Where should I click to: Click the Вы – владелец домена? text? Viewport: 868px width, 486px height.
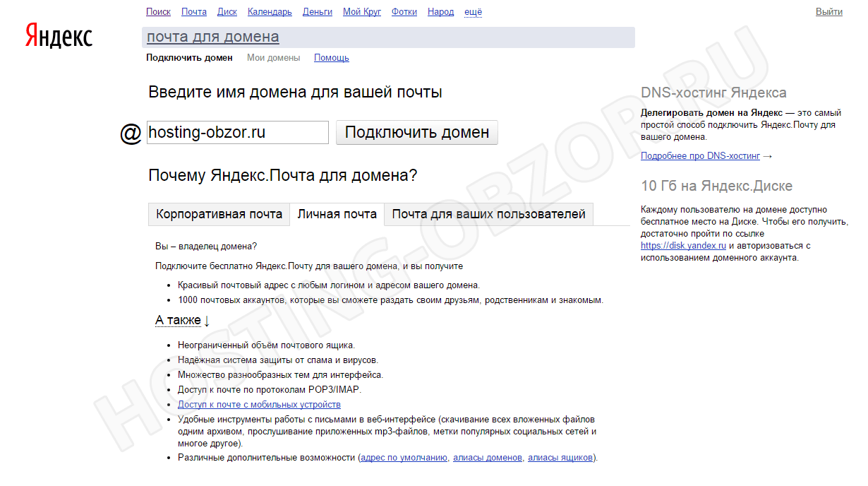pos(206,247)
